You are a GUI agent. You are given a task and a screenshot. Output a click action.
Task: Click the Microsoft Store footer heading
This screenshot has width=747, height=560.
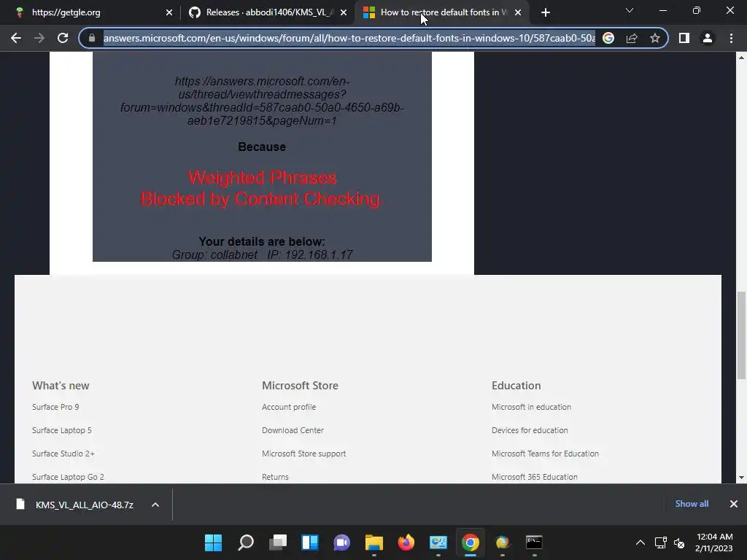(x=300, y=386)
